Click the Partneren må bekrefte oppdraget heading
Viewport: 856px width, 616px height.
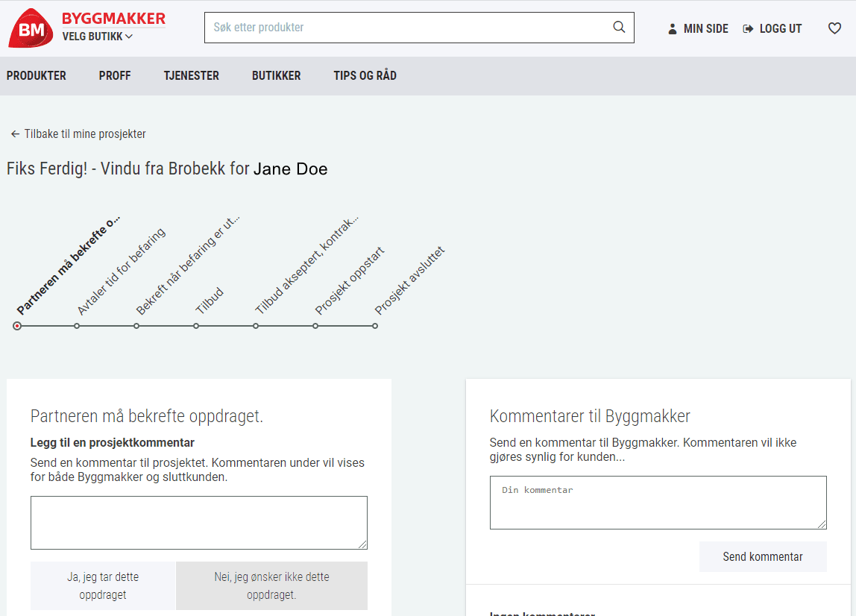tap(147, 416)
